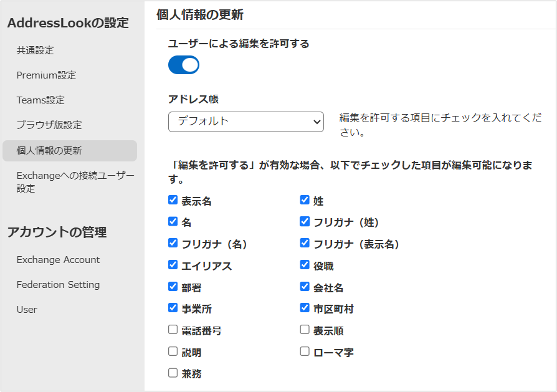This screenshot has height=392, width=557.
Task: Uncheck the 部署 checkbox
Action: 173,287
